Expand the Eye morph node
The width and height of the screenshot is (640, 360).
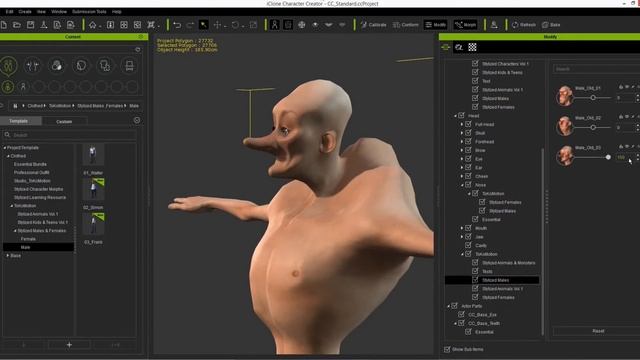462,159
